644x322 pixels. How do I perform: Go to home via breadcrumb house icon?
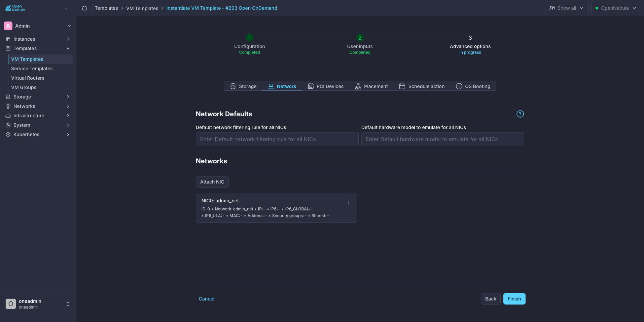pos(84,8)
